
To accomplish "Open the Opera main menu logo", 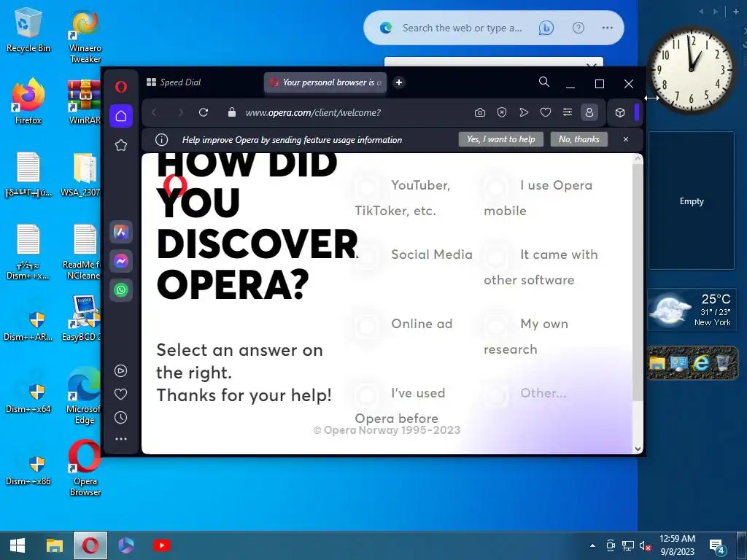I will coord(121,87).
